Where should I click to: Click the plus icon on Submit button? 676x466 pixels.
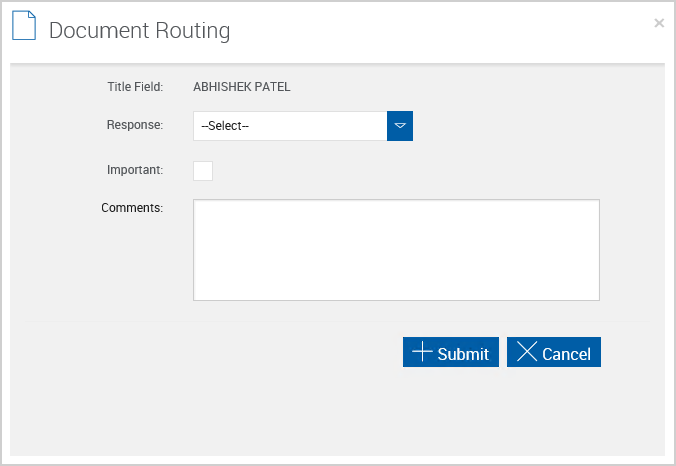tap(422, 352)
